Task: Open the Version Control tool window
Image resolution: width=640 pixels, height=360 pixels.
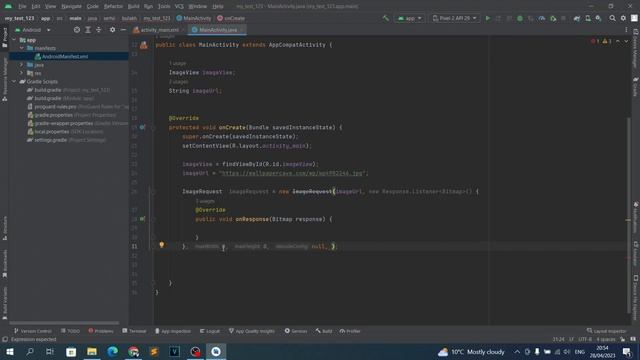Action: point(33,331)
